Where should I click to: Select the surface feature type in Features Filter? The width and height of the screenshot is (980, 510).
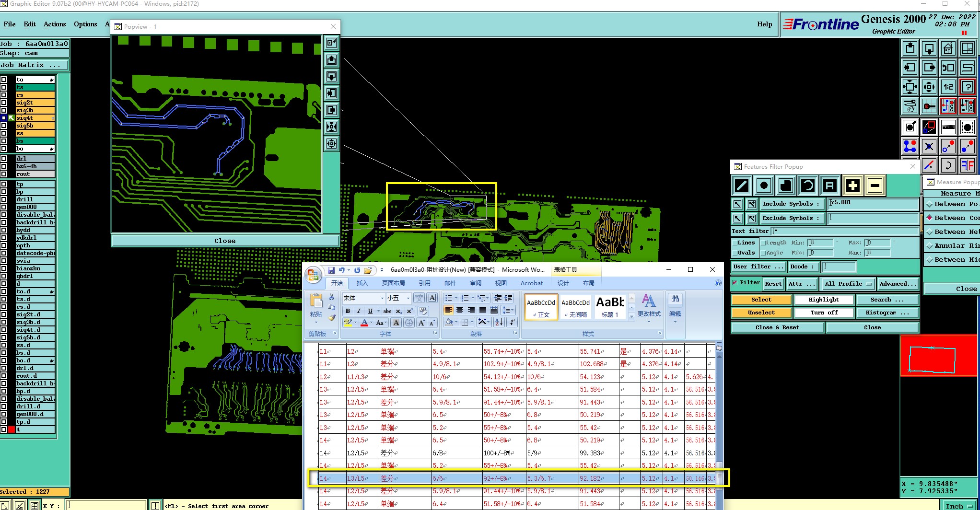[x=786, y=185]
